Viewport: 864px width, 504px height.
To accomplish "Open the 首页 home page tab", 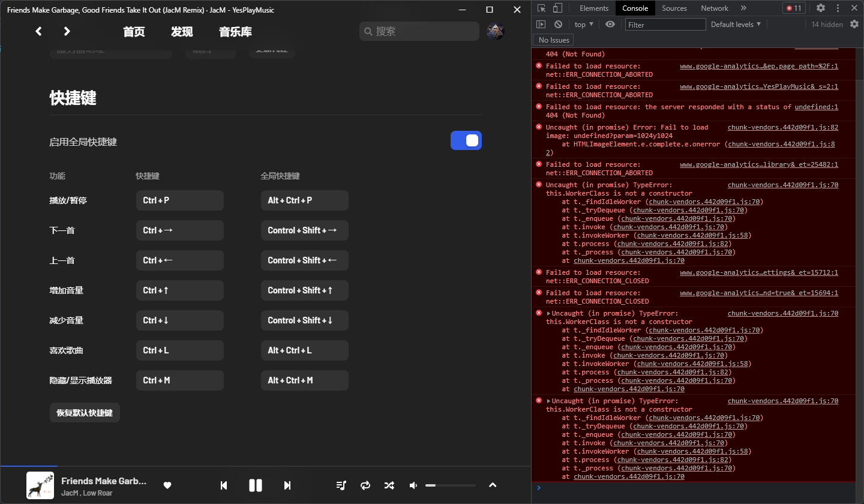I will tap(134, 32).
